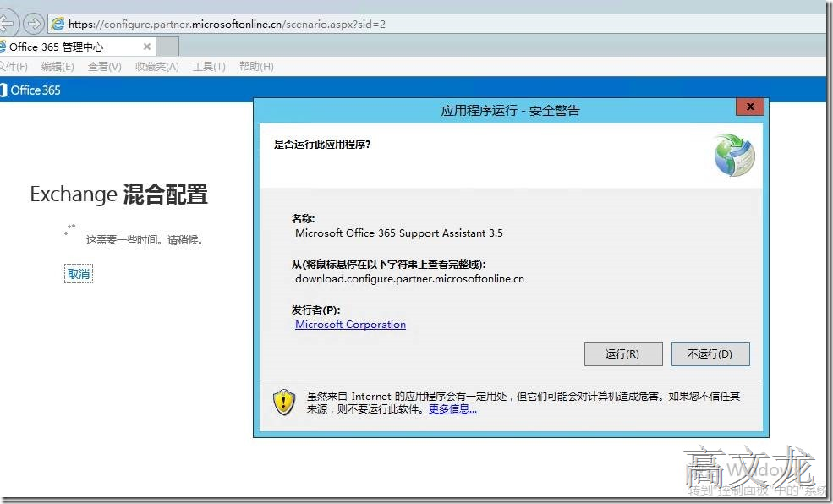Open the 文件(F) menu
The image size is (833, 504).
[x=14, y=67]
